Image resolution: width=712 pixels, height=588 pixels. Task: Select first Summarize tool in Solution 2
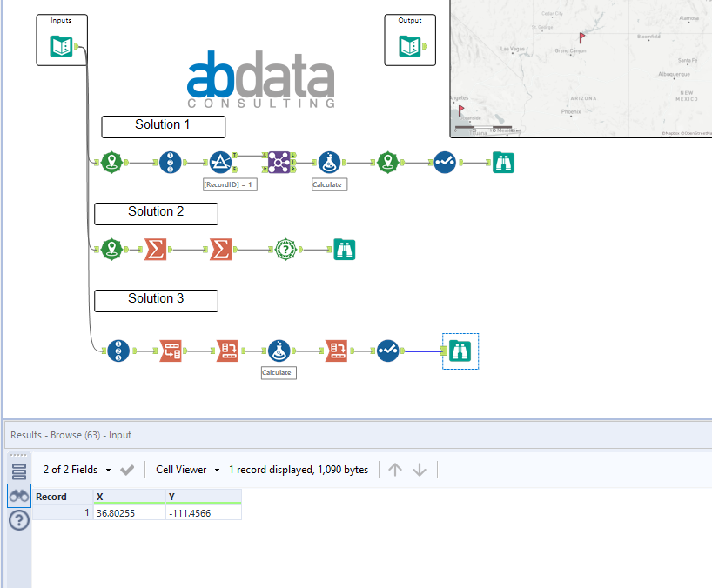coord(155,250)
